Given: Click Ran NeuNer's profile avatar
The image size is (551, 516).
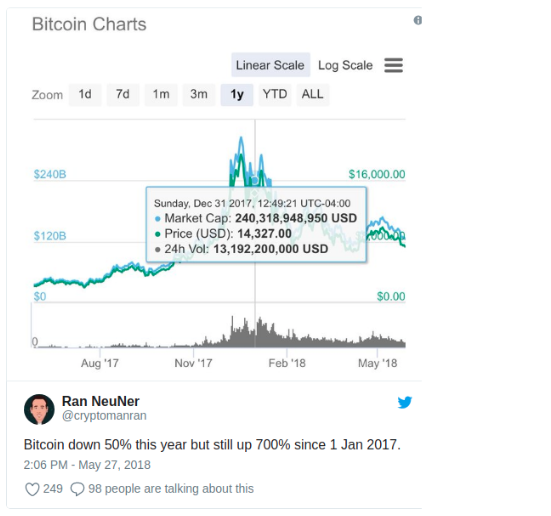Looking at the screenshot, I should point(39,409).
